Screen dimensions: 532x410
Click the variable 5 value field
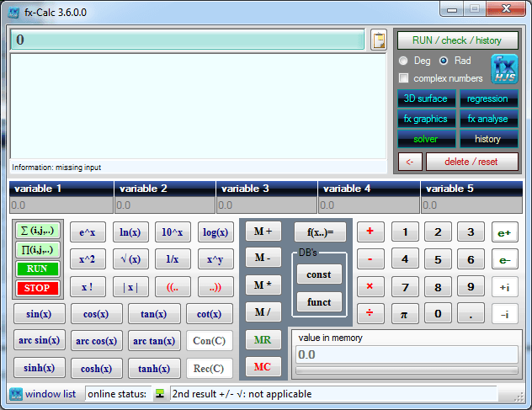tap(471, 205)
